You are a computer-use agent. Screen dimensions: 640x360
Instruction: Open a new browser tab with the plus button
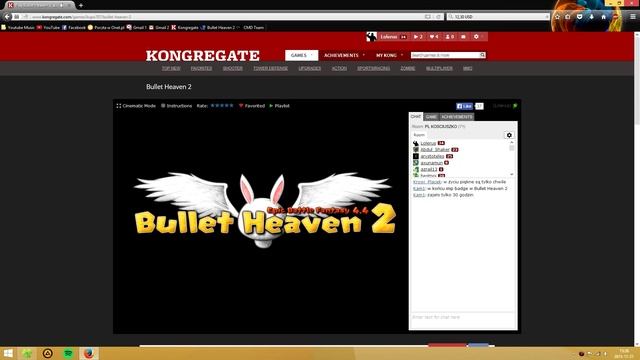(81, 6)
